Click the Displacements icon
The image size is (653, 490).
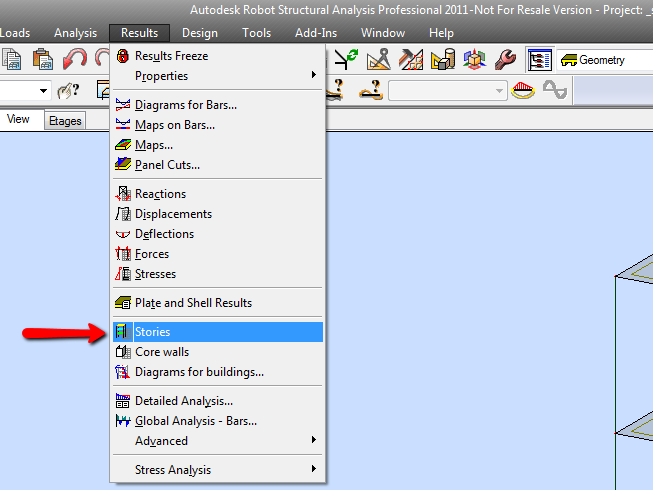[x=123, y=214]
